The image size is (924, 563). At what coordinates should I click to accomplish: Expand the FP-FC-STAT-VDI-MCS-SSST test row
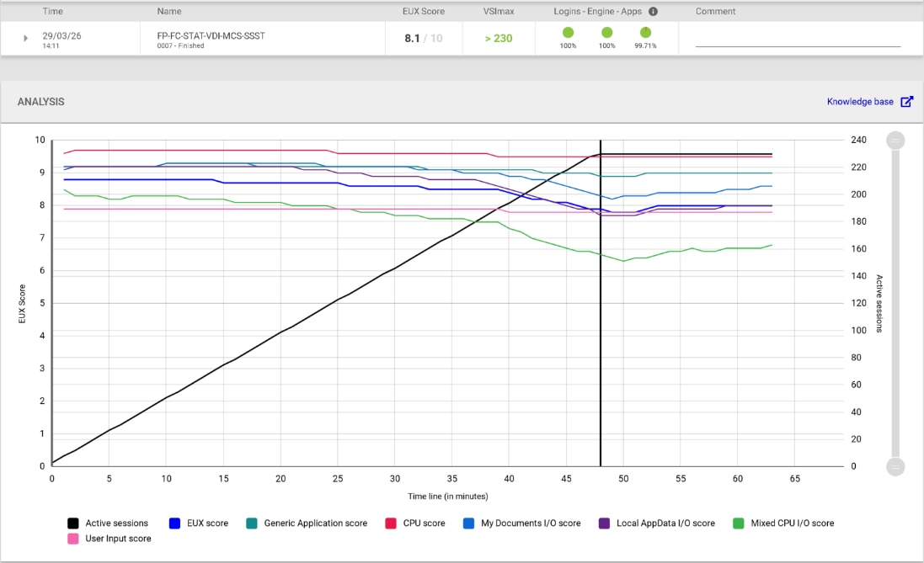pyautogui.click(x=25, y=38)
